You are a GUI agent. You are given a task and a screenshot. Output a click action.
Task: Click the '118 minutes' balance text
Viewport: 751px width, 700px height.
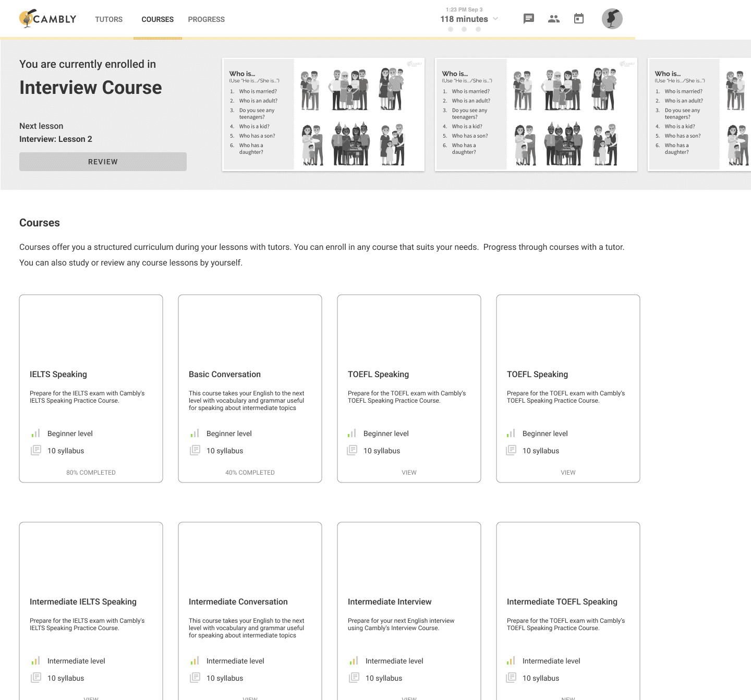[x=464, y=19]
